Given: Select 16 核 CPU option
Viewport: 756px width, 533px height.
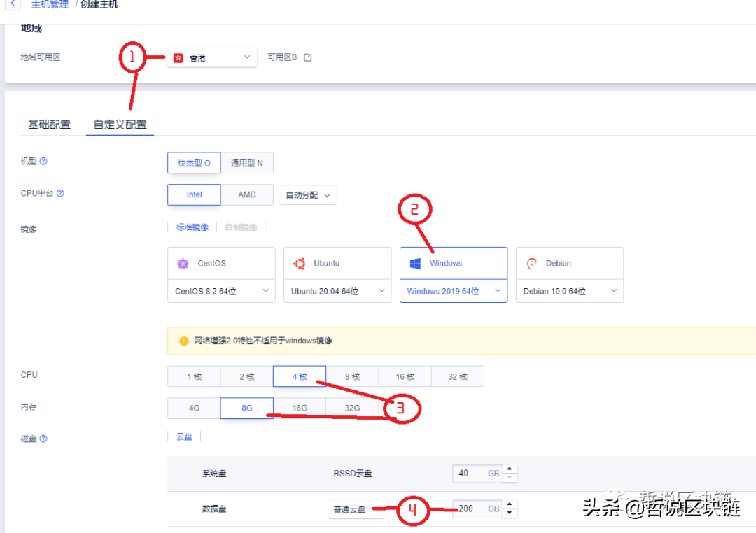Looking at the screenshot, I should coord(405,376).
